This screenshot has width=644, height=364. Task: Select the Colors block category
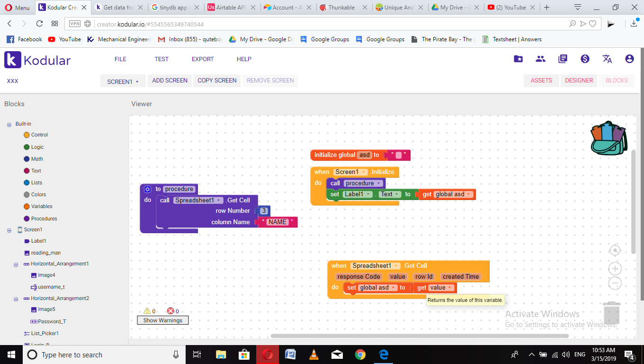tap(38, 194)
